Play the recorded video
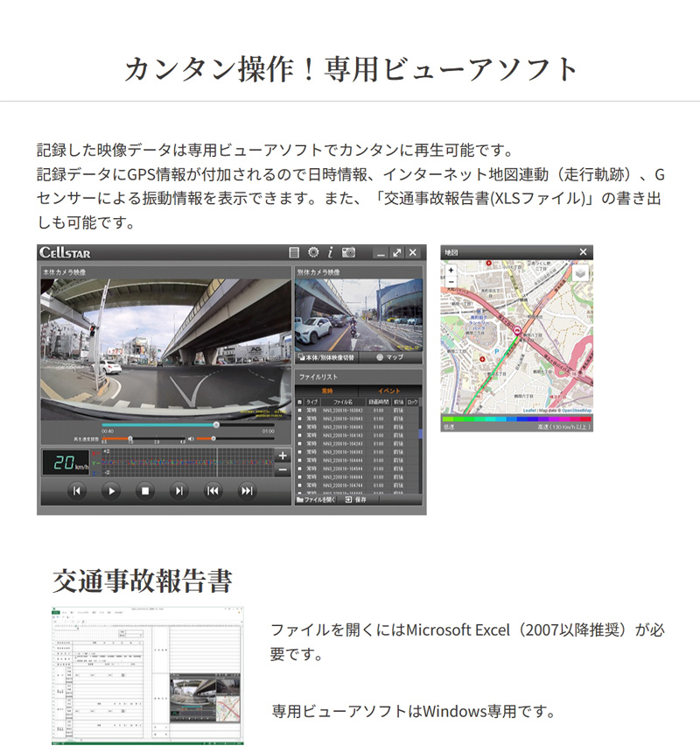 click(x=111, y=491)
